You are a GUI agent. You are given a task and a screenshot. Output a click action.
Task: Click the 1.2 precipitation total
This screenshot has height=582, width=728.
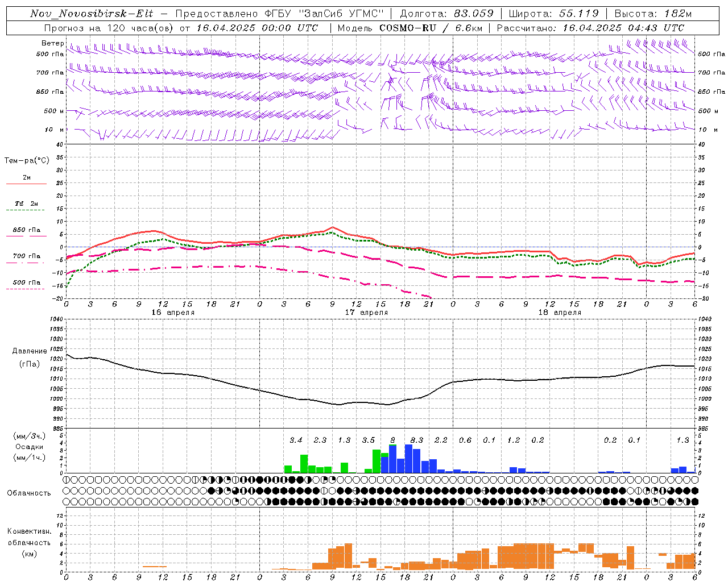click(x=514, y=440)
